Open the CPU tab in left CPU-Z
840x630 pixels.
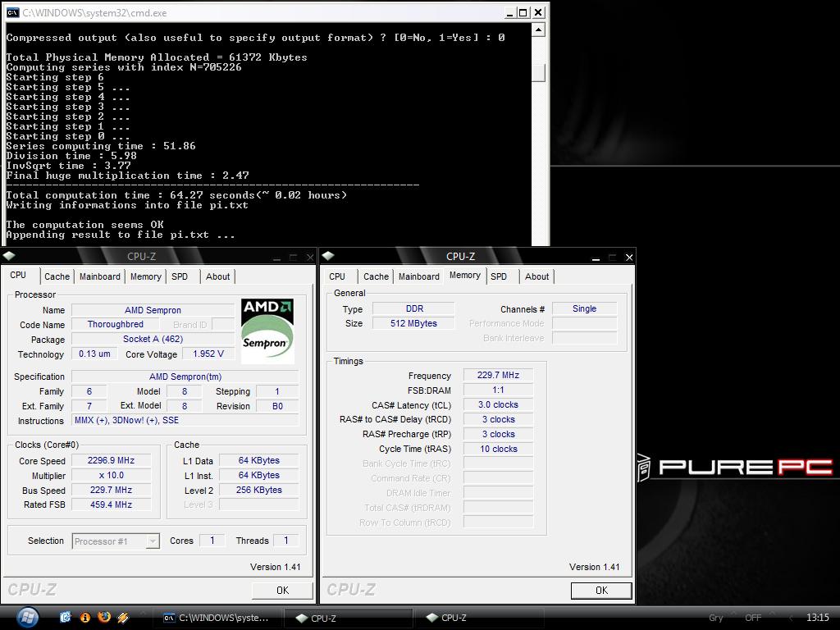click(x=18, y=275)
